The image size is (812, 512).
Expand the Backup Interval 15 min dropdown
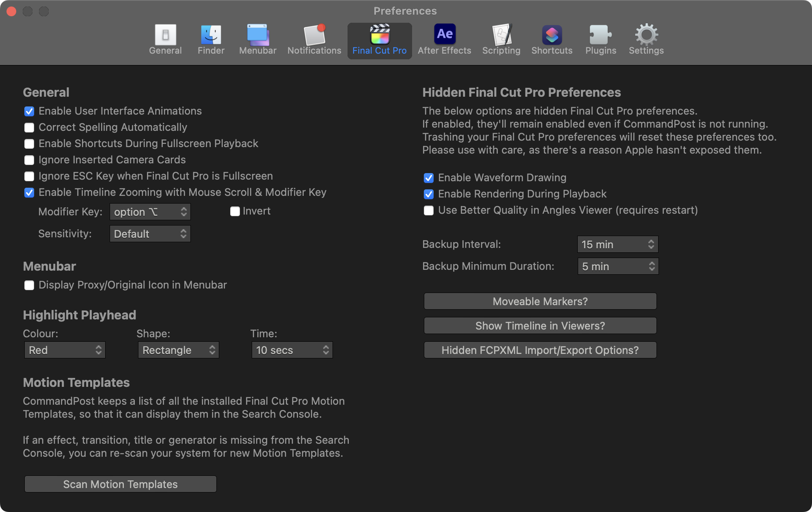click(x=617, y=245)
